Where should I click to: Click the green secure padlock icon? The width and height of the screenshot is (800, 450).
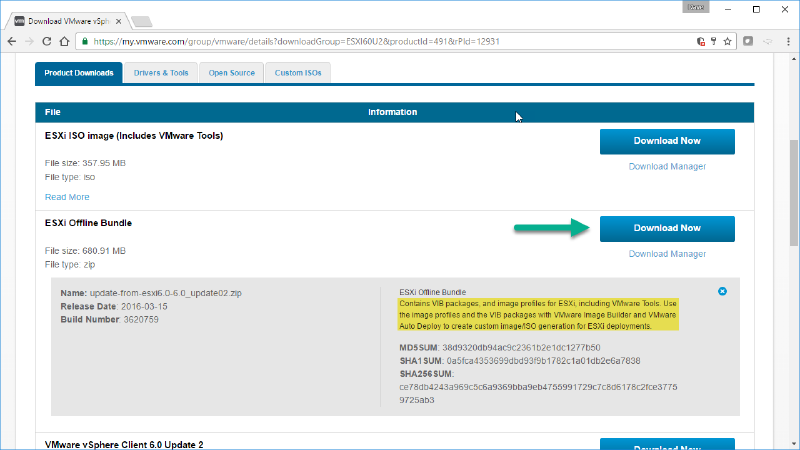coord(85,42)
